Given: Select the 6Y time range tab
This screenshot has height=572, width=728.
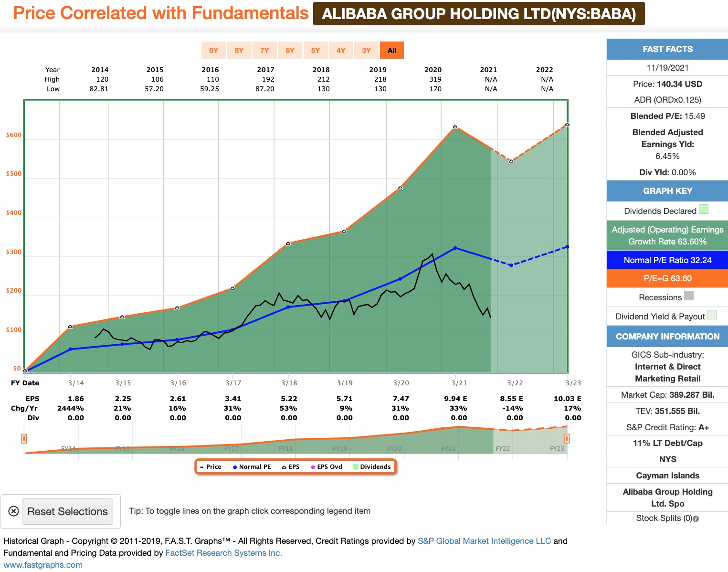Looking at the screenshot, I should pos(290,50).
